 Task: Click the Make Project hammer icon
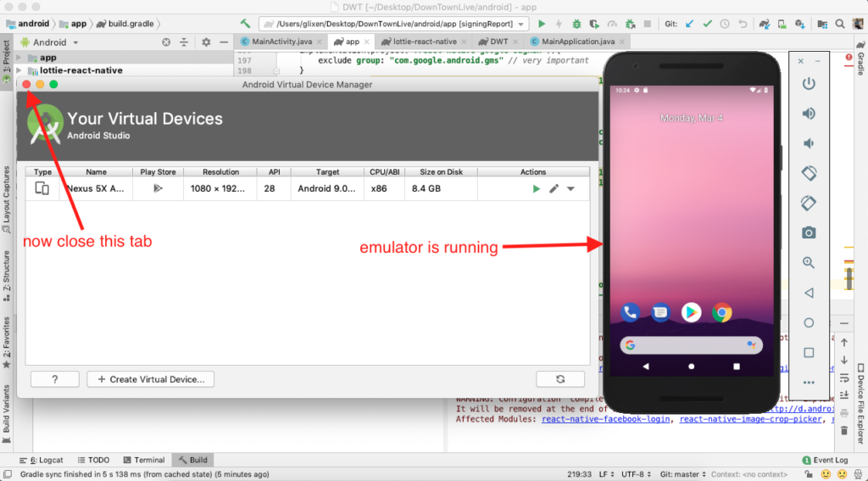245,23
